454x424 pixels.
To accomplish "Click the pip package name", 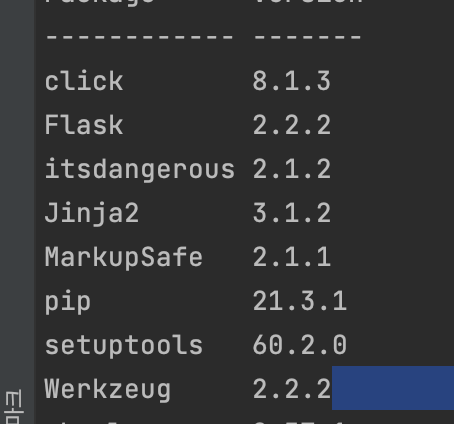I will [68, 302].
